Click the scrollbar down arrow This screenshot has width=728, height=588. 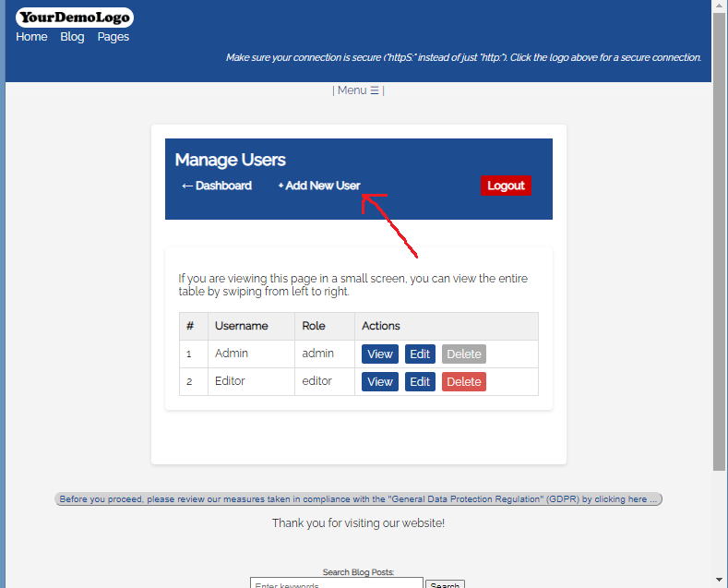click(x=720, y=581)
